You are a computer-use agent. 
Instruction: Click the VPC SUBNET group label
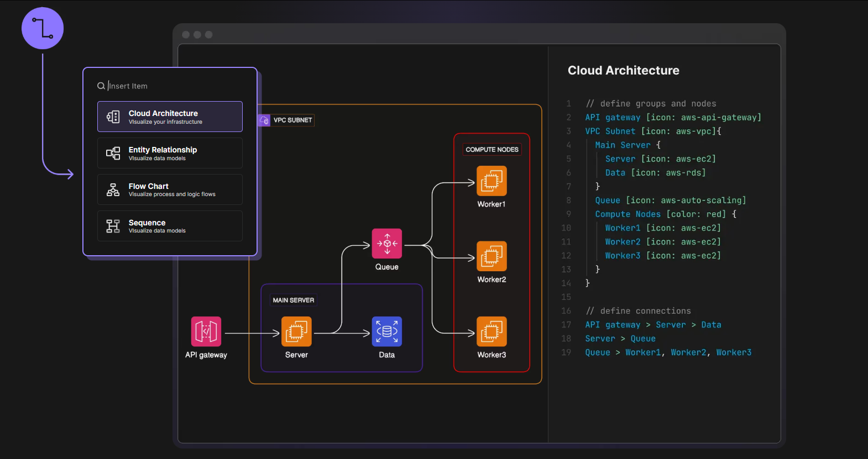pos(292,120)
